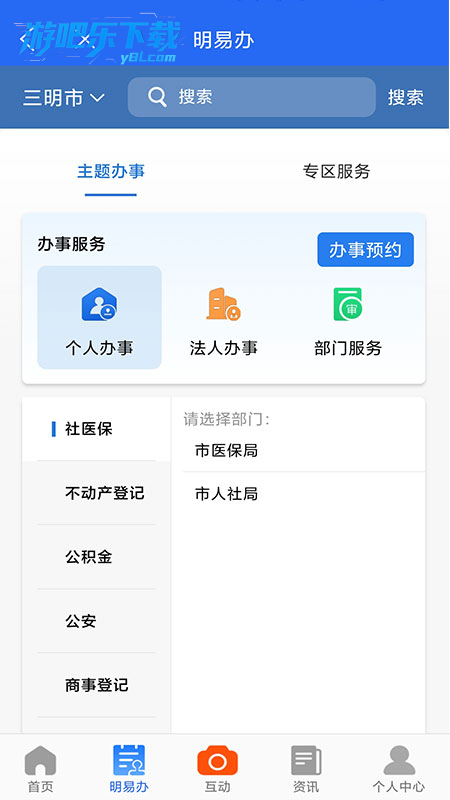Open the 资讯 news icon
450x800 pixels.
tap(306, 760)
